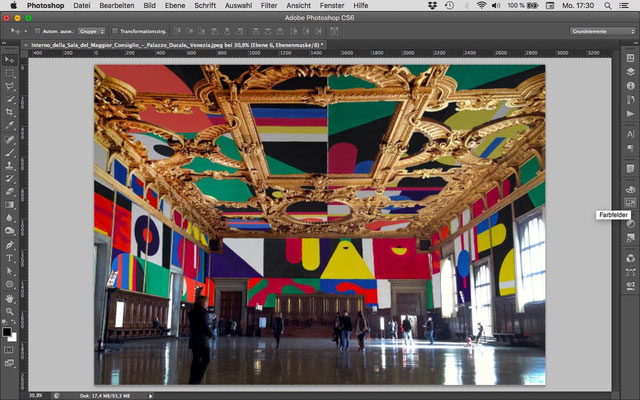This screenshot has width=640, height=400.
Task: Open the Farbfelder swatches panel icon
Action: point(631,203)
